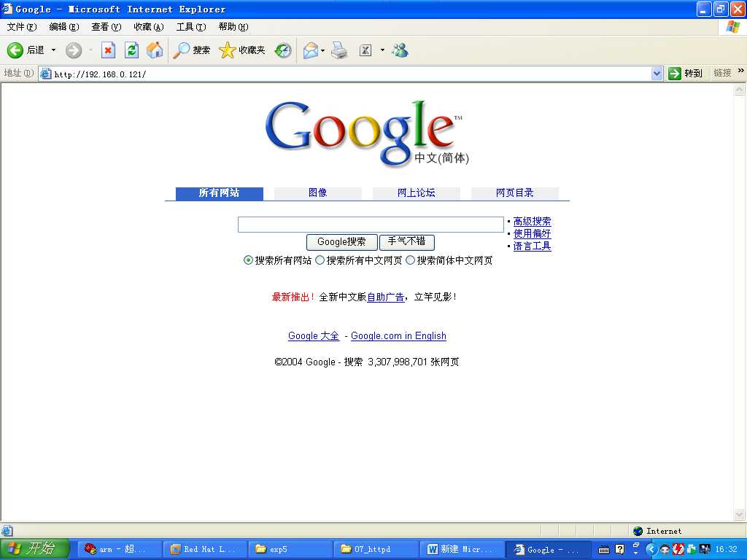Expand the 链接 links toolbar chevron

coord(741,71)
